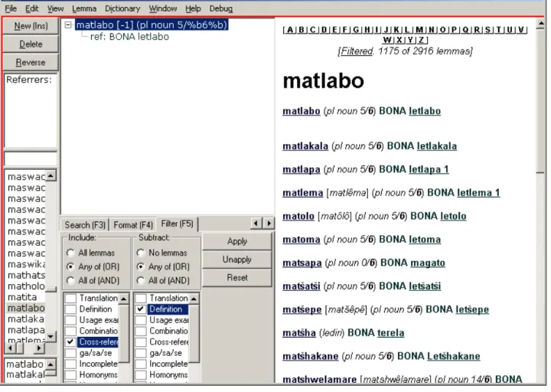Jump to letter M in alphabet index
Viewport: 551px width, 392px height.
pos(419,30)
